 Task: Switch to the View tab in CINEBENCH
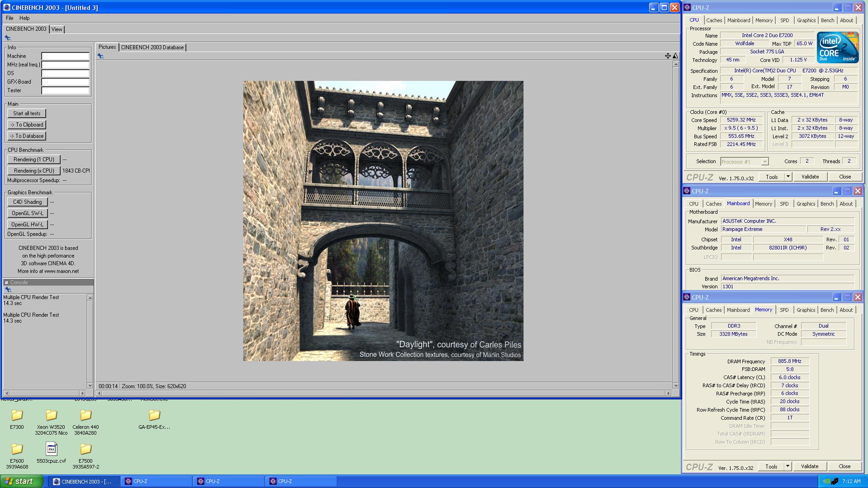click(x=57, y=29)
